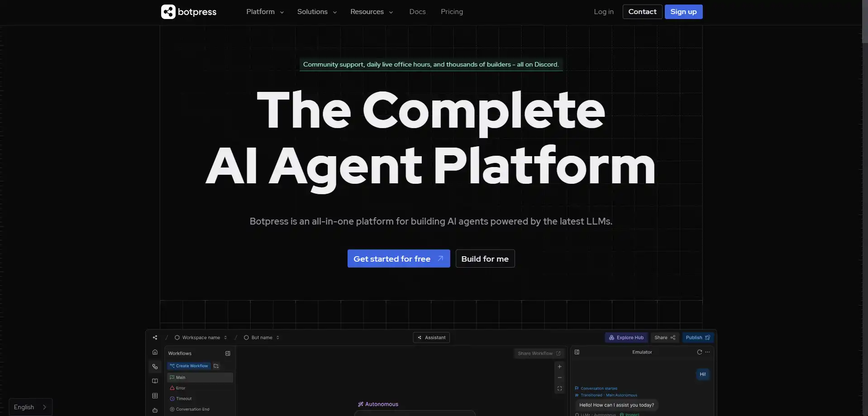Click the Publish button
Screen dimensions: 868x416
pos(698,338)
